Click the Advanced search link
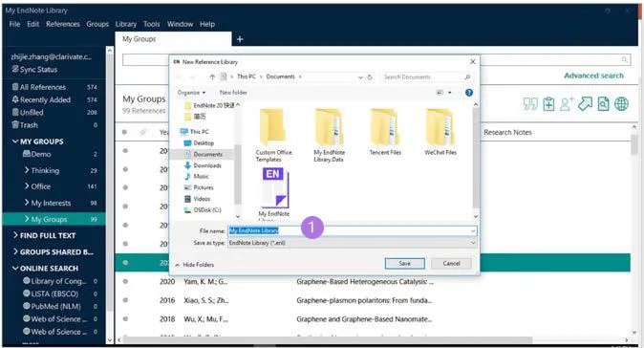The height and width of the screenshot is (348, 644). [x=593, y=76]
